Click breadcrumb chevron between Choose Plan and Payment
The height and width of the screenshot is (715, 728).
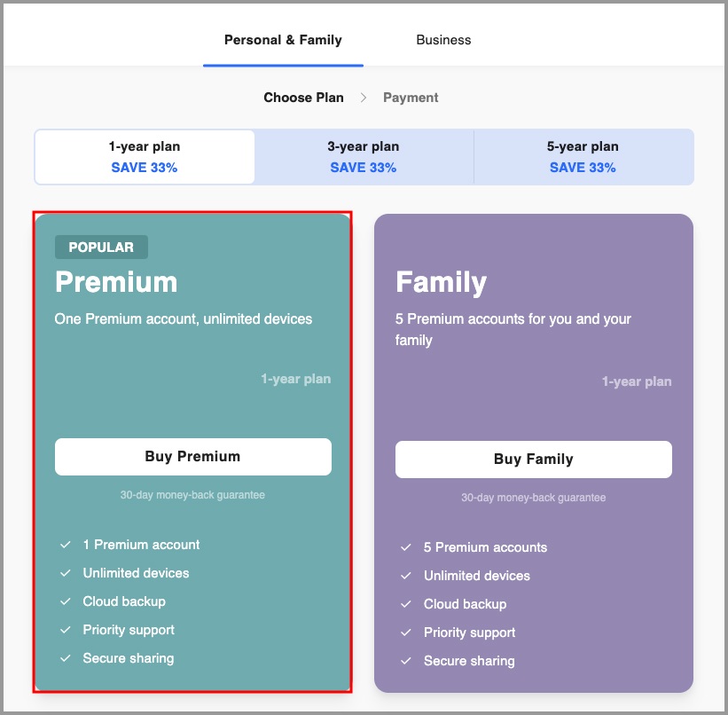click(x=364, y=98)
